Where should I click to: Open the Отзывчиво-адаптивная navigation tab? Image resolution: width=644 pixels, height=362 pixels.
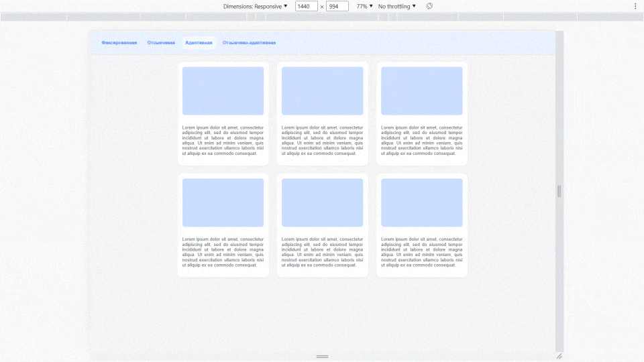(x=249, y=43)
